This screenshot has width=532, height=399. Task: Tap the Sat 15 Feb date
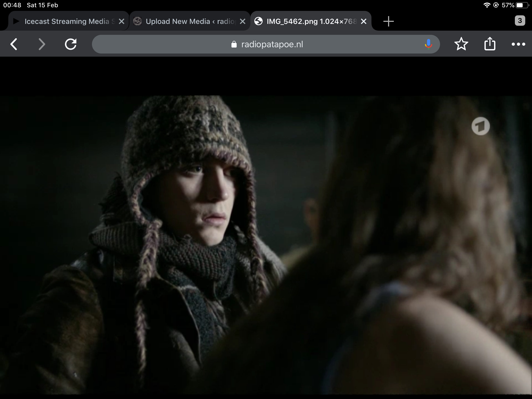coord(42,5)
